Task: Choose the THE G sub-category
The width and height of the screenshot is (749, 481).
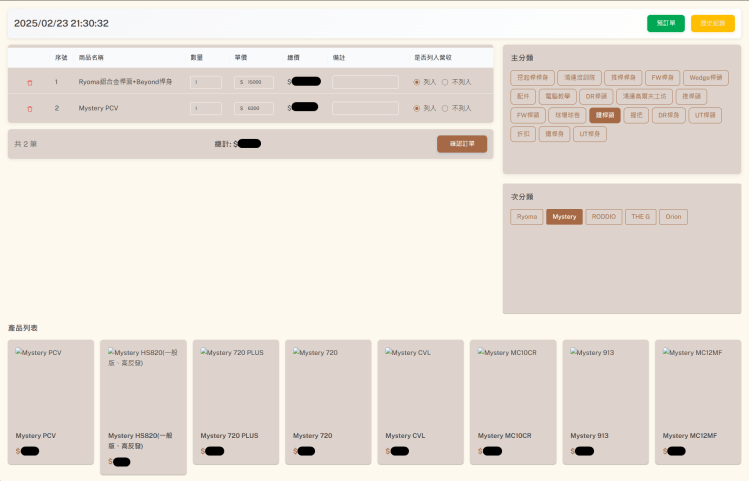Action: pyautogui.click(x=640, y=216)
